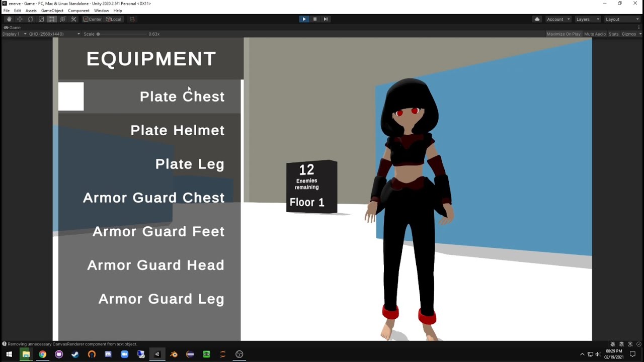644x362 pixels.
Task: Click the taskbar volume icon
Action: (598, 354)
